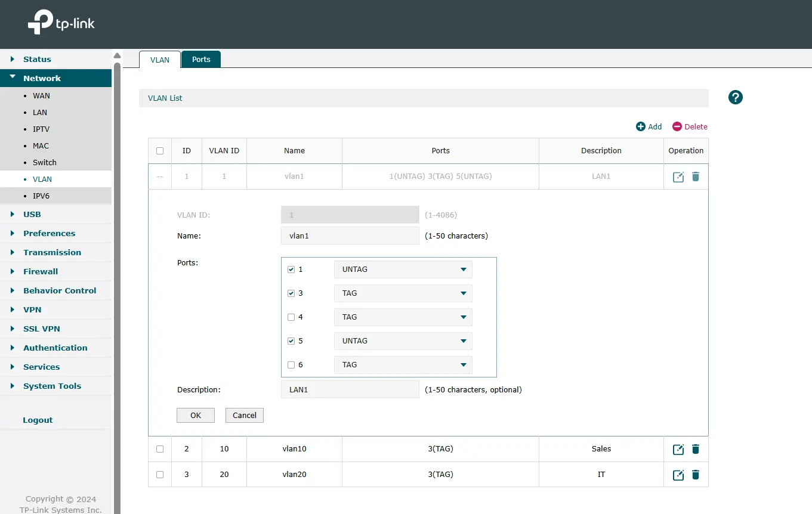This screenshot has height=514, width=812.
Task: Open the IPTV menu item
Action: point(41,129)
